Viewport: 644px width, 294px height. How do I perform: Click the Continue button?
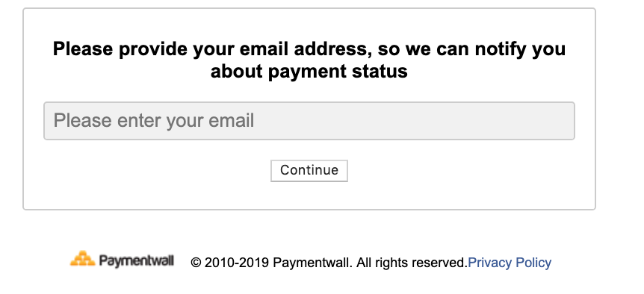[309, 171]
